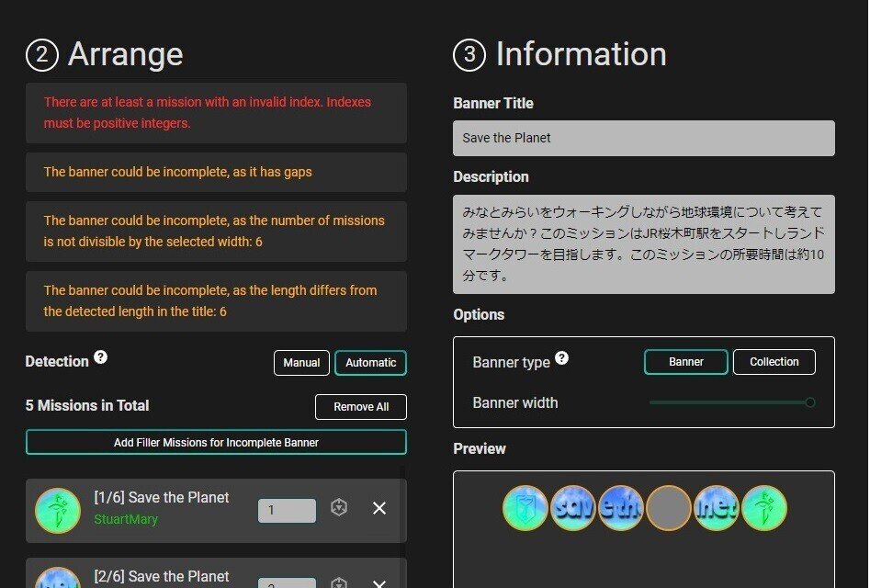Click the gray filler medallion in the preview
The image size is (870, 588).
(668, 506)
